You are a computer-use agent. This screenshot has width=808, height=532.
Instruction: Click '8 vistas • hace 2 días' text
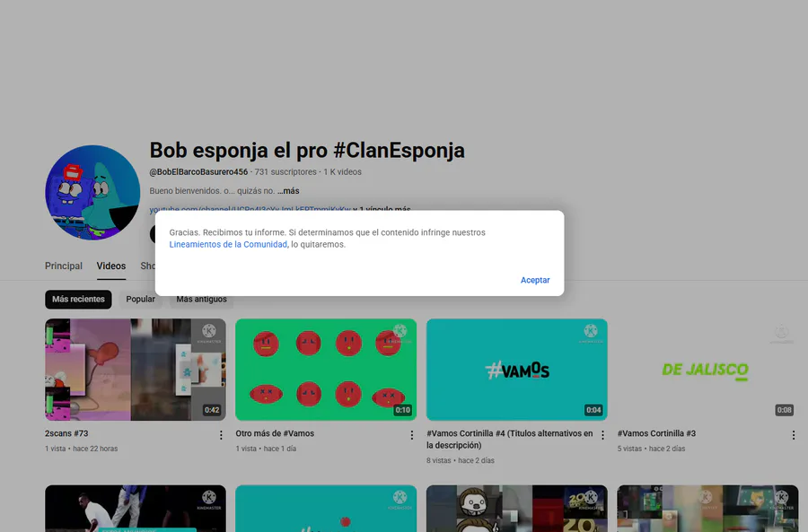[461, 460]
